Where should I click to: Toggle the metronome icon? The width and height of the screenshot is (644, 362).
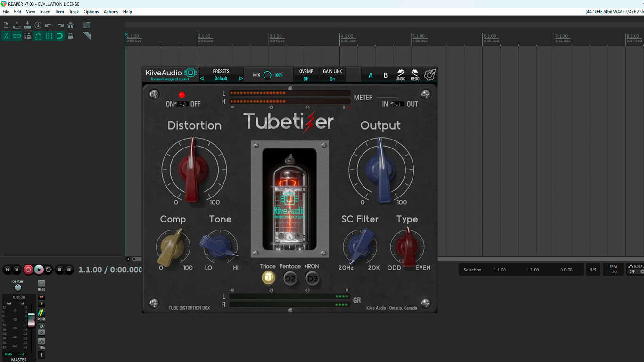71,25
